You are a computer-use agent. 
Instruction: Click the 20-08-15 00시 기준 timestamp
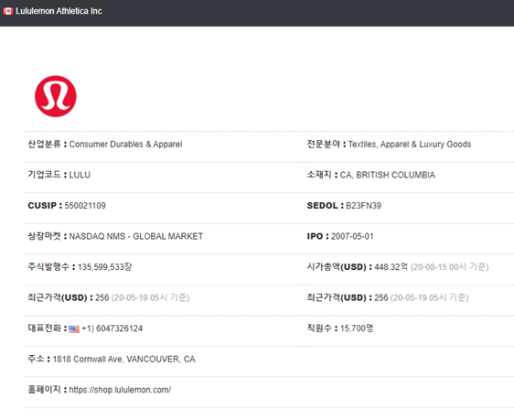point(450,267)
